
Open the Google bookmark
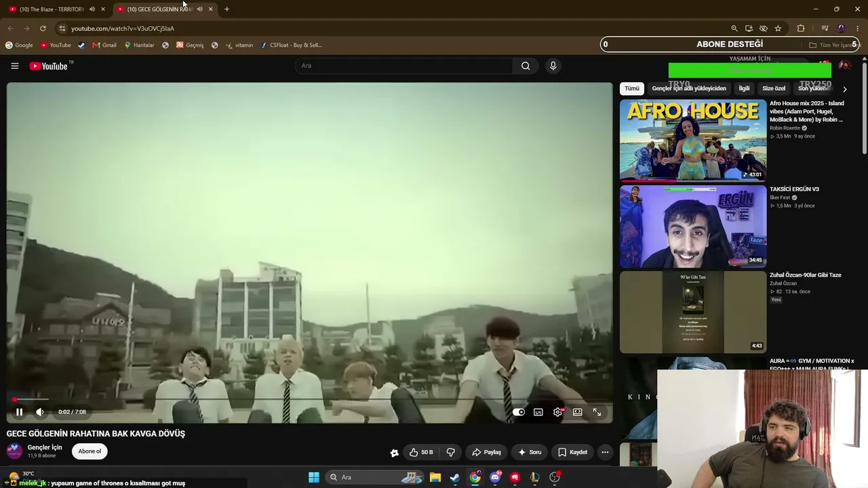point(19,45)
